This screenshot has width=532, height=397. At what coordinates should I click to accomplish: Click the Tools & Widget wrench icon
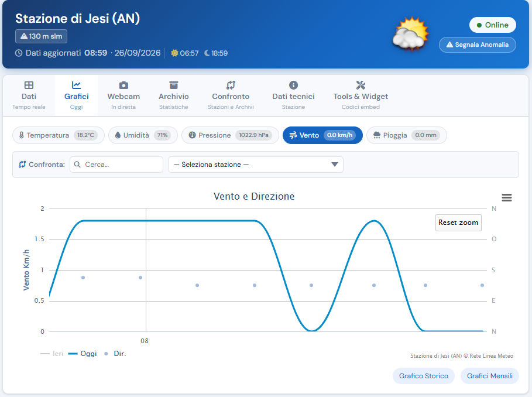click(x=361, y=85)
